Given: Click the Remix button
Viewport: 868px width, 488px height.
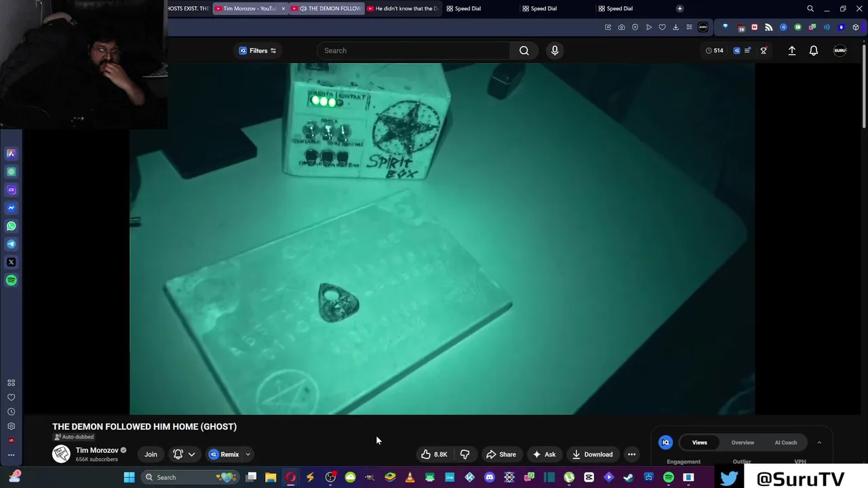Looking at the screenshot, I should click(224, 455).
